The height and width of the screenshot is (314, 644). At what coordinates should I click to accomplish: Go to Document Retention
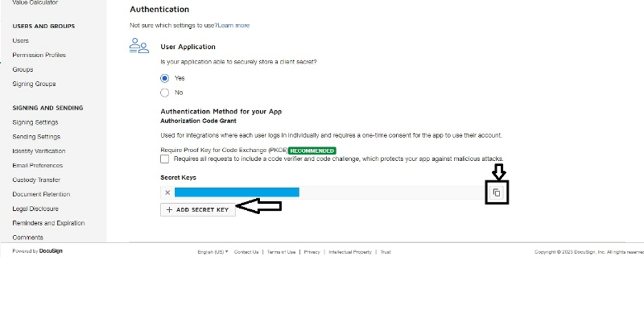[x=41, y=194]
